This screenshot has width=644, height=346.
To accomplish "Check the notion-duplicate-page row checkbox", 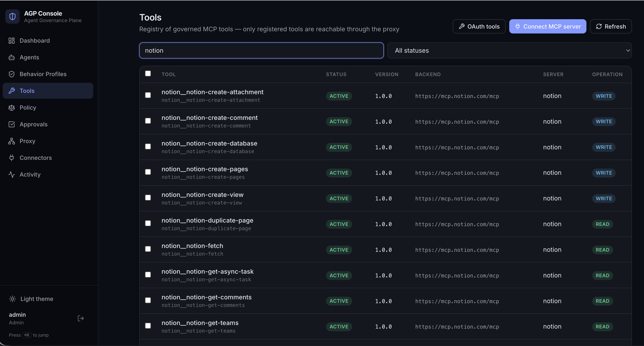I will (148, 223).
